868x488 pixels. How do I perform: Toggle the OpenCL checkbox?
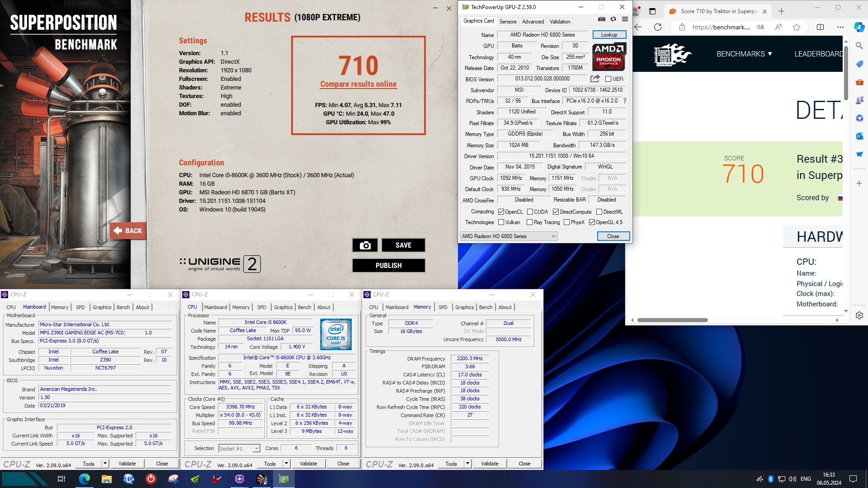[501, 212]
